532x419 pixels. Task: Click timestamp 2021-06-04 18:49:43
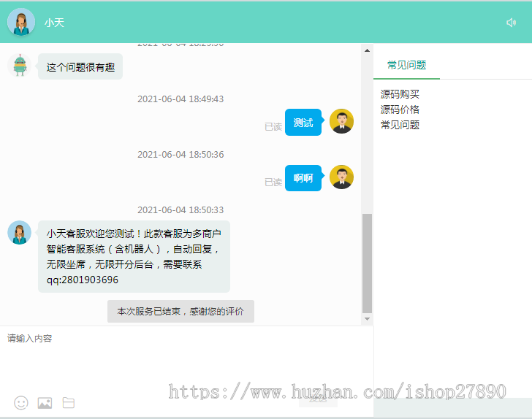pyautogui.click(x=180, y=99)
